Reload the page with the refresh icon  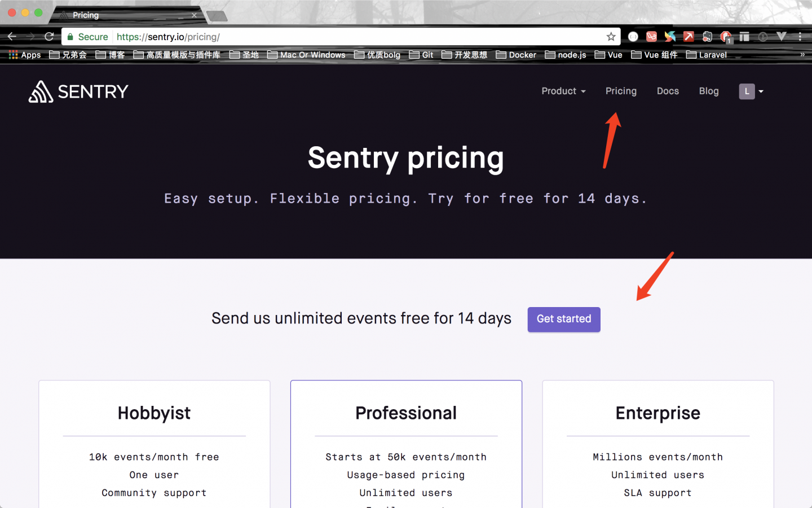click(49, 37)
